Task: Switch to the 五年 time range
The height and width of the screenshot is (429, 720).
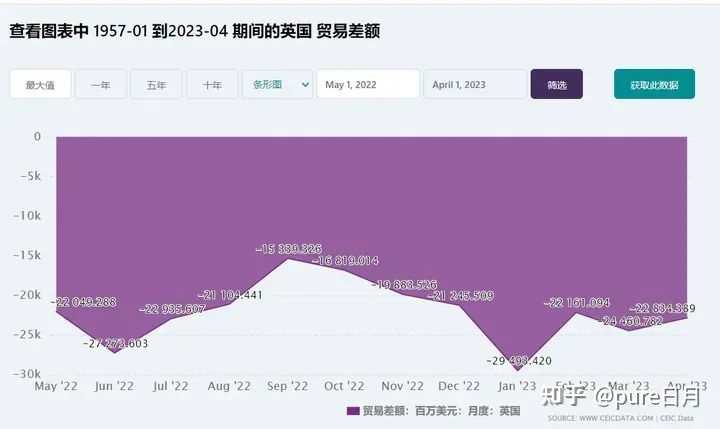Action: coord(157,84)
